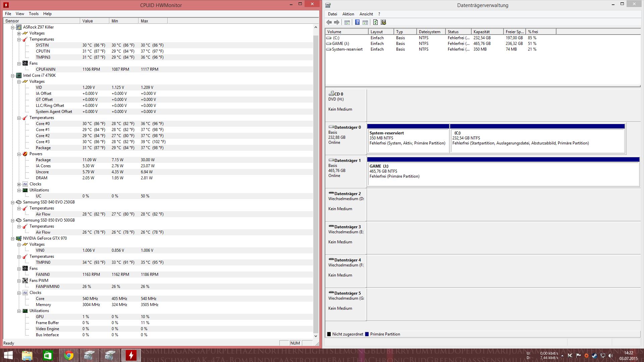The image size is (644, 362).
Task: Expand the Intel Core i7 Clocks node
Action: (19, 184)
